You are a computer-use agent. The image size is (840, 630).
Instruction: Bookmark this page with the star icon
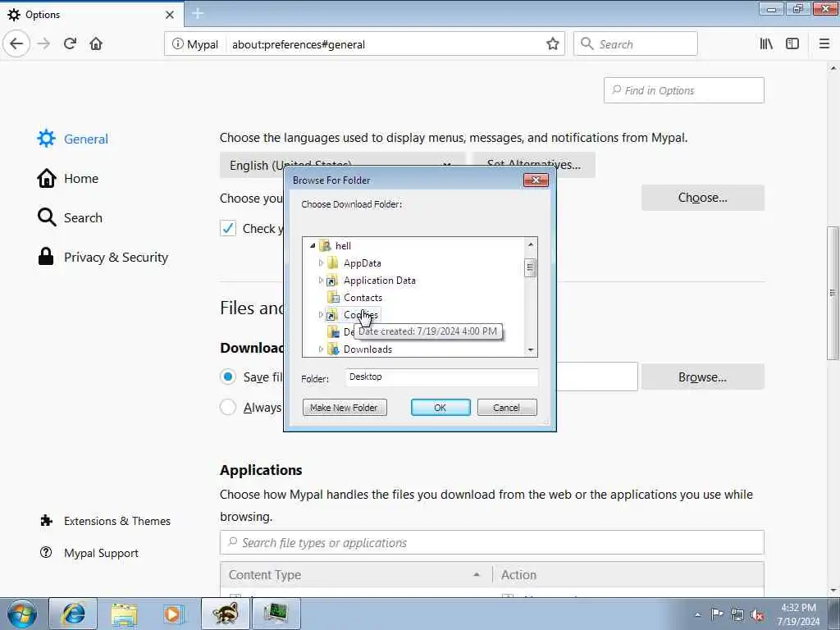pos(552,44)
